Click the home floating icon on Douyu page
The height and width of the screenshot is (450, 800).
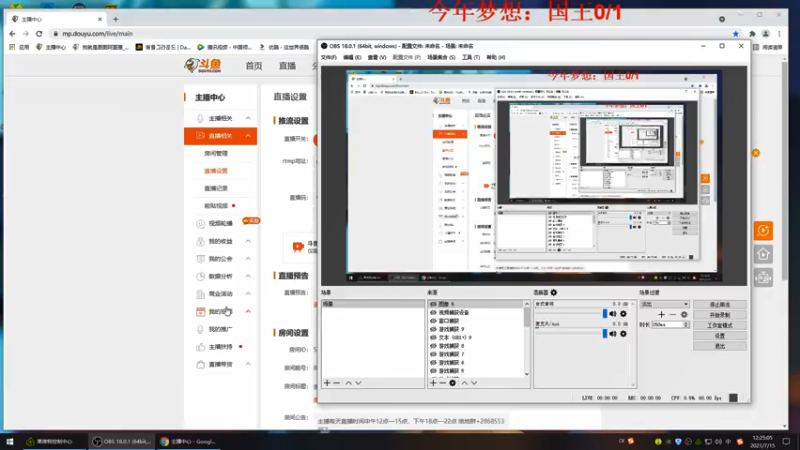point(763,254)
